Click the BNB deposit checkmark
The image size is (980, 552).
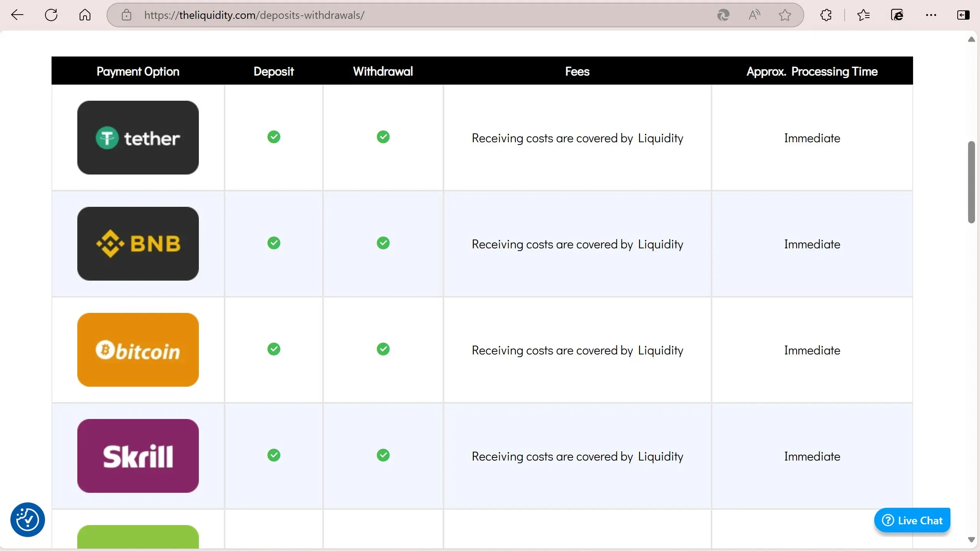(x=274, y=243)
